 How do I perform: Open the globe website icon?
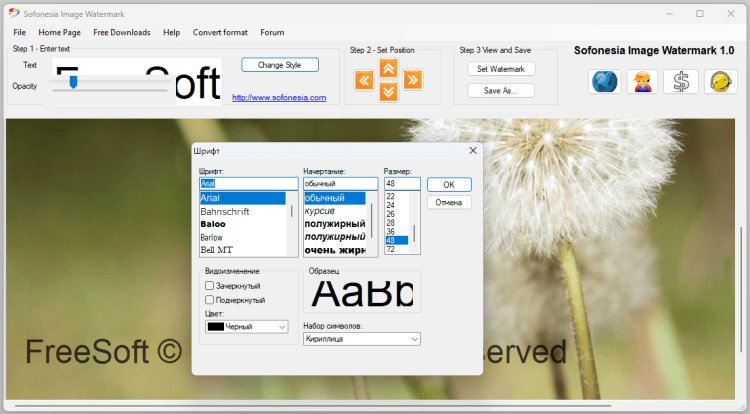605,81
